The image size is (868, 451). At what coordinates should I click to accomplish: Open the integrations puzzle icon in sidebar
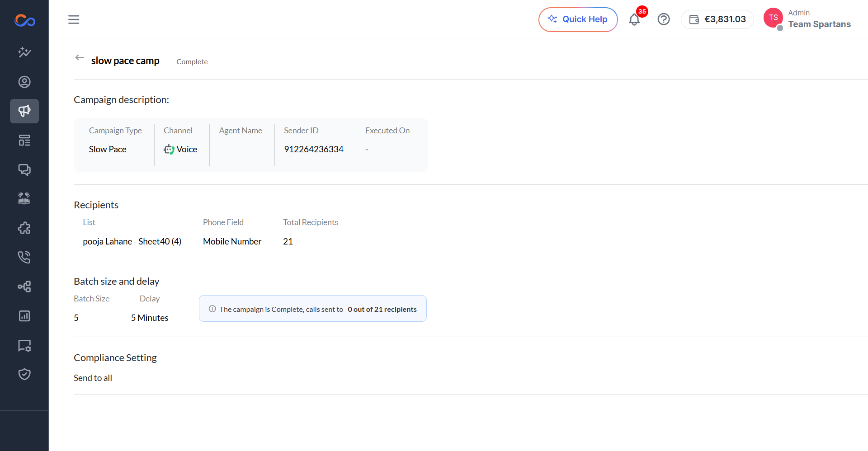coord(24,228)
